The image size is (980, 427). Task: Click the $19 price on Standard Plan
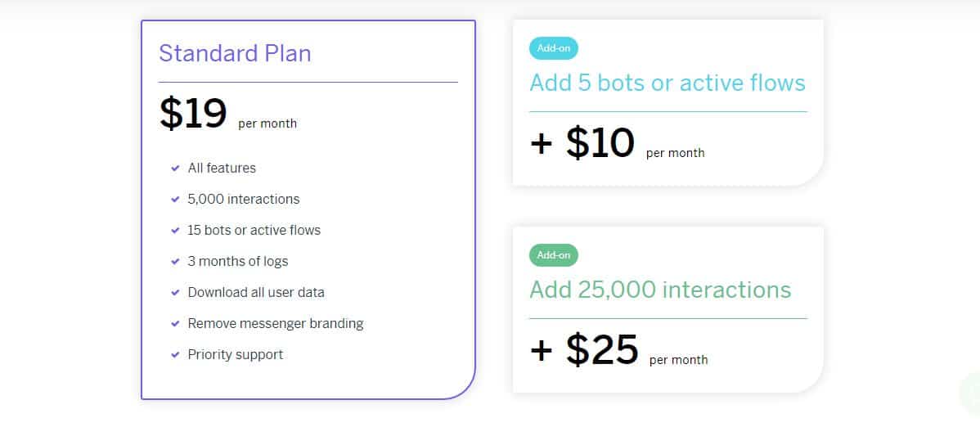[x=193, y=114]
